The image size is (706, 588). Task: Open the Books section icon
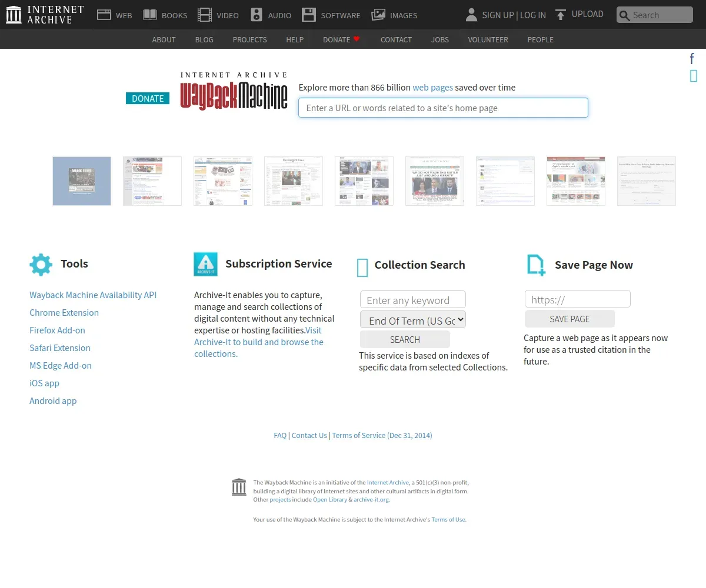point(150,15)
